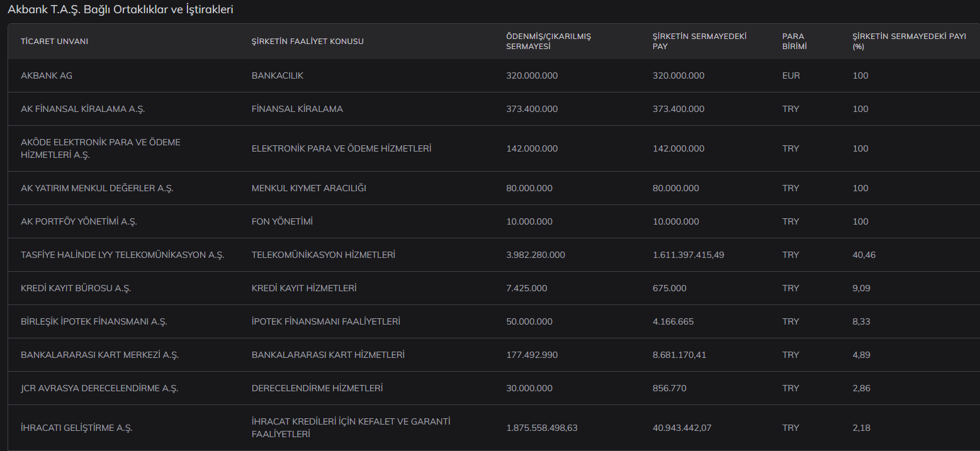Click the share value 4.166.665
Viewport: 980px width, 451px height.
pyautogui.click(x=673, y=321)
